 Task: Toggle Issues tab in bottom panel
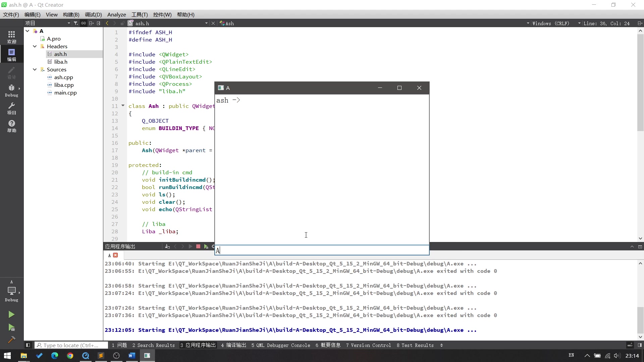(119, 345)
